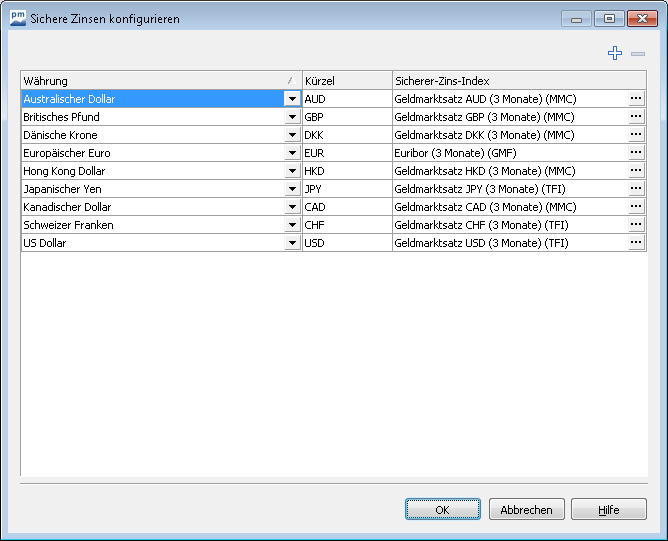Viewport: 668px width, 541px height.
Task: Click the Kürzel column header
Action: coord(346,80)
